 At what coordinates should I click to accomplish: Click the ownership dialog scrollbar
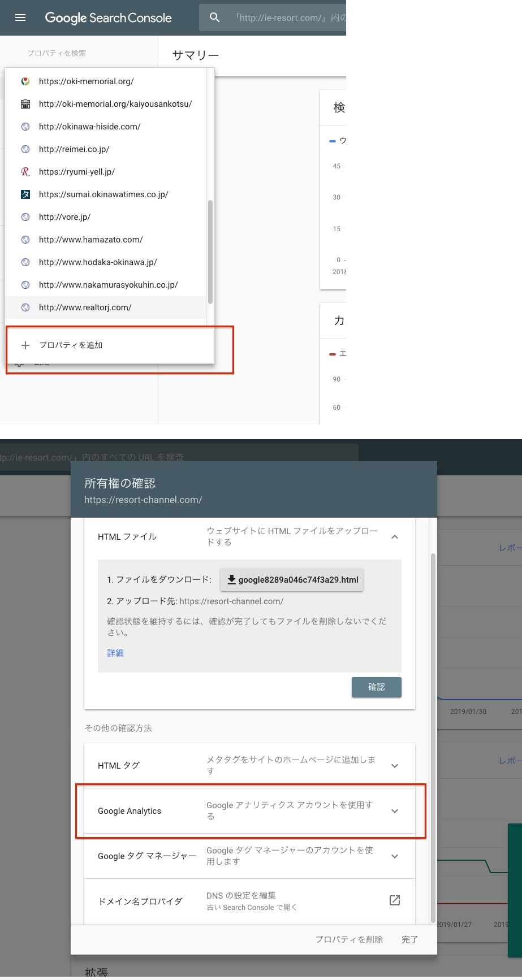pyautogui.click(x=433, y=738)
